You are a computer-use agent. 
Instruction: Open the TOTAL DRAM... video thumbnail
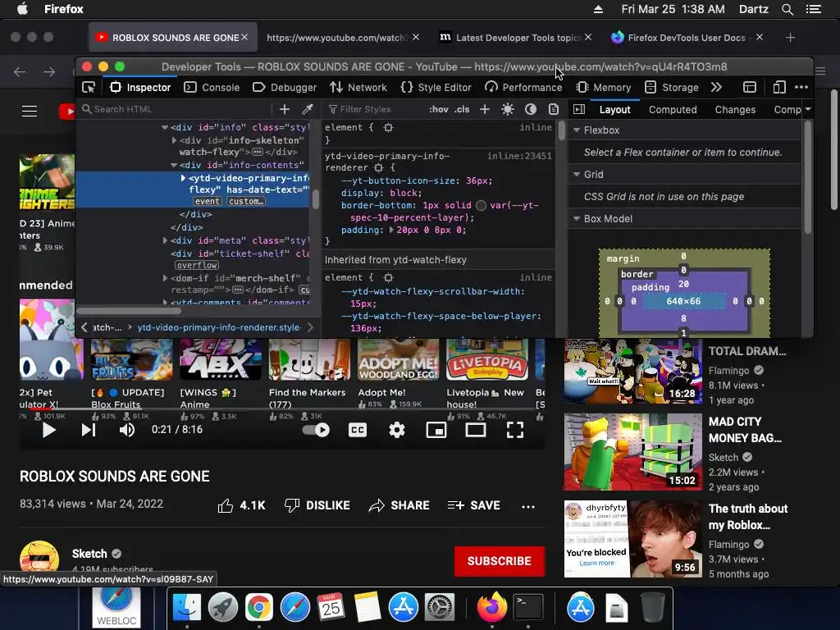[x=632, y=371]
